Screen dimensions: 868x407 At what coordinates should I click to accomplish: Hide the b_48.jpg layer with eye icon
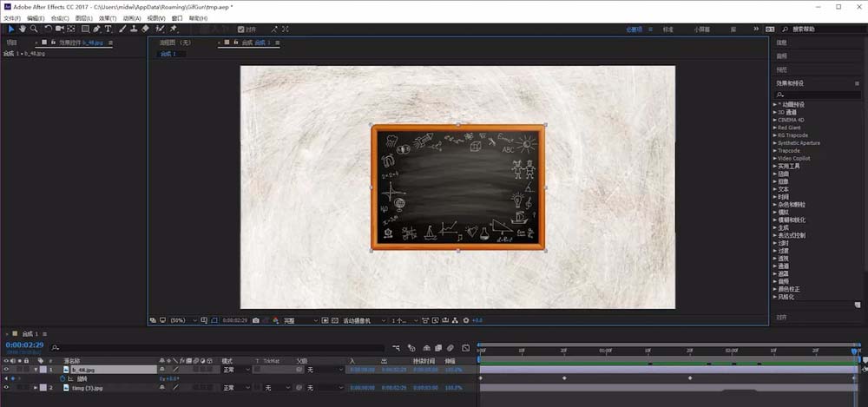tap(7, 370)
